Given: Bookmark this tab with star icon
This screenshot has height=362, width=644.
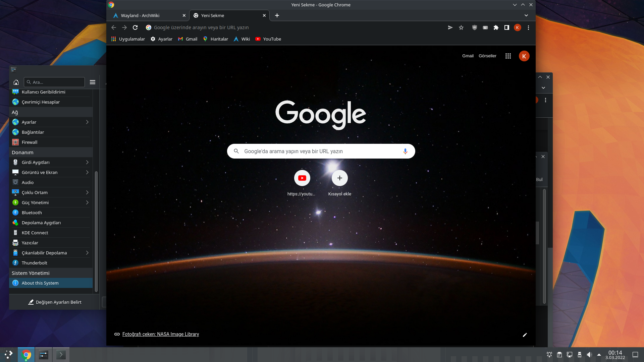Looking at the screenshot, I should 461,27.
